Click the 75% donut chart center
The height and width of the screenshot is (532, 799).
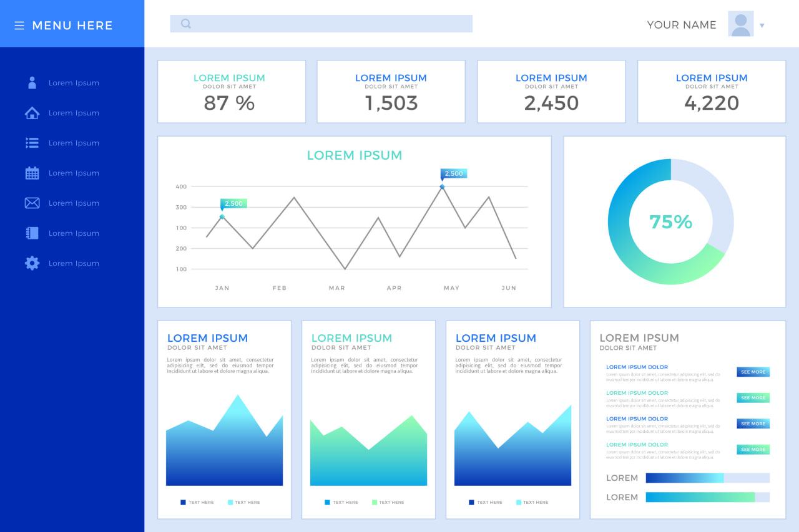point(671,221)
